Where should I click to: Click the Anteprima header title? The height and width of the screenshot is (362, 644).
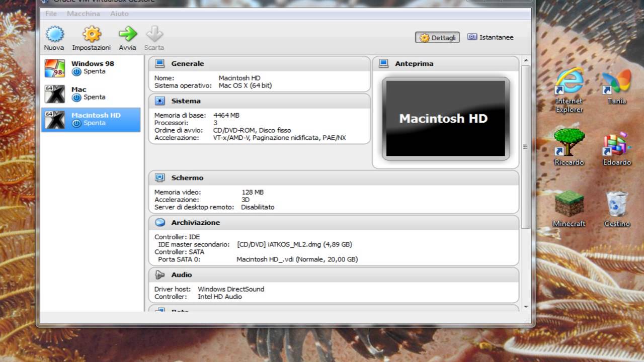tap(414, 63)
